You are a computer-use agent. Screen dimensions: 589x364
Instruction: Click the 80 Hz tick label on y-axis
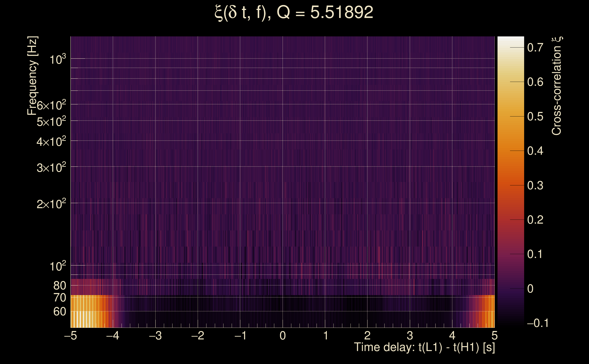[x=59, y=286]
